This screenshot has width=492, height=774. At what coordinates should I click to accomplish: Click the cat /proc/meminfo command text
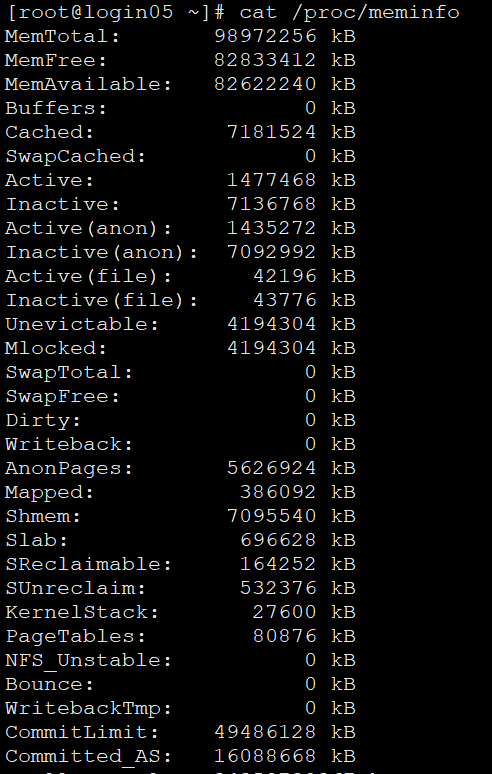(349, 12)
